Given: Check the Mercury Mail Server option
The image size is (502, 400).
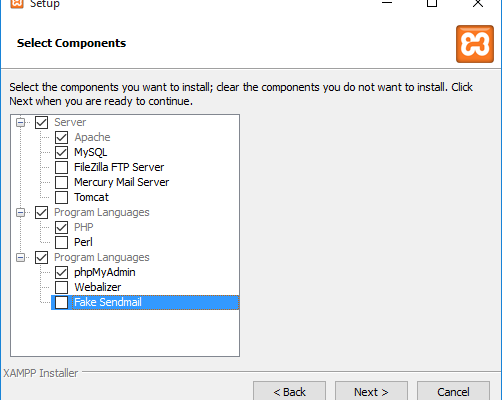Looking at the screenshot, I should [x=62, y=182].
